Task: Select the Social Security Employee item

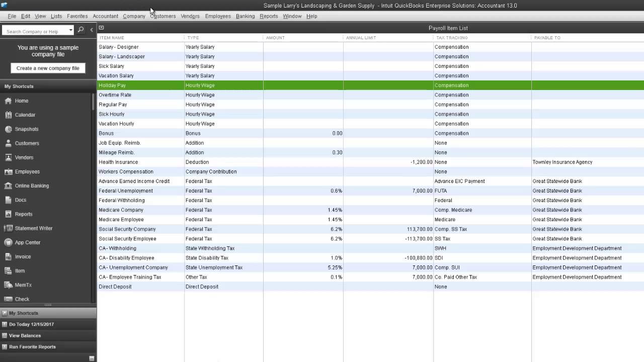Action: 127,239
